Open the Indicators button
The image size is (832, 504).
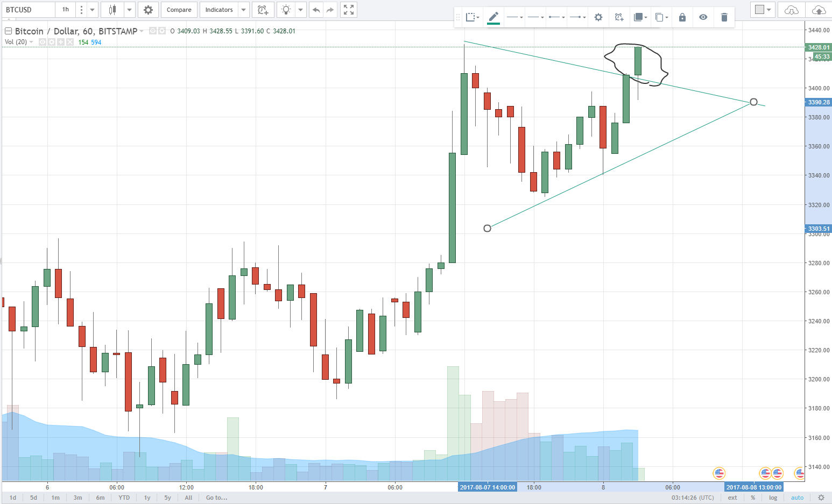tap(219, 10)
